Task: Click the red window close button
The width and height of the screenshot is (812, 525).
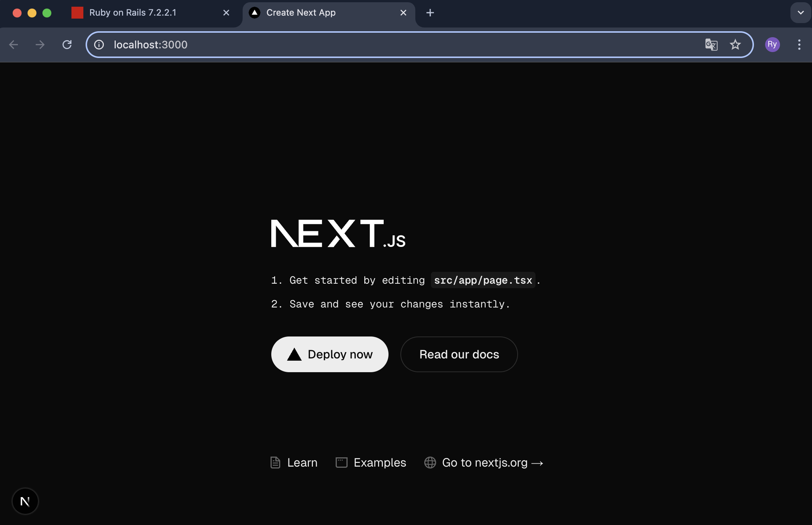Action: click(17, 13)
